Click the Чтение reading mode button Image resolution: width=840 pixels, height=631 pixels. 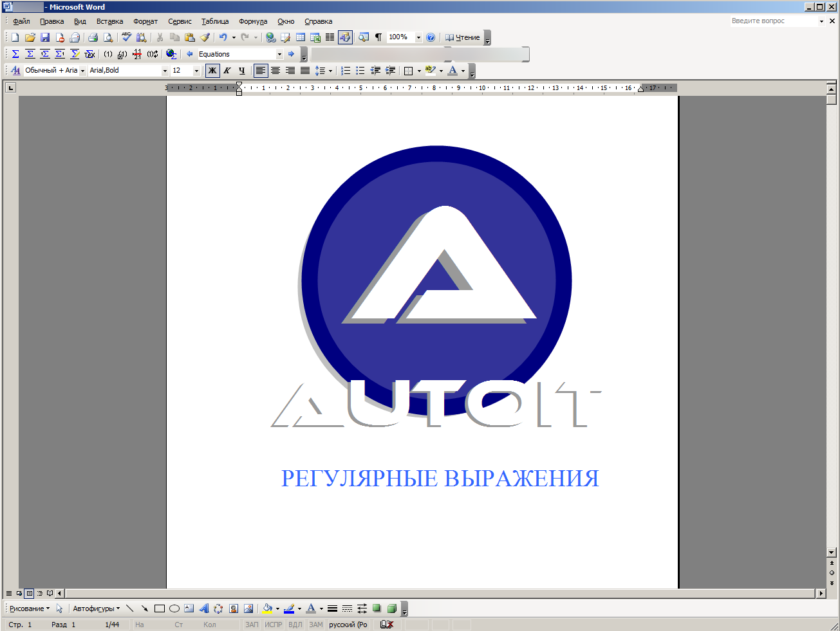463,37
